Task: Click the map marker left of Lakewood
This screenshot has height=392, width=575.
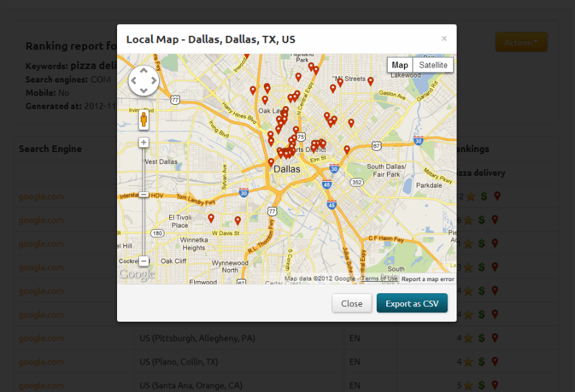Action: [371, 81]
